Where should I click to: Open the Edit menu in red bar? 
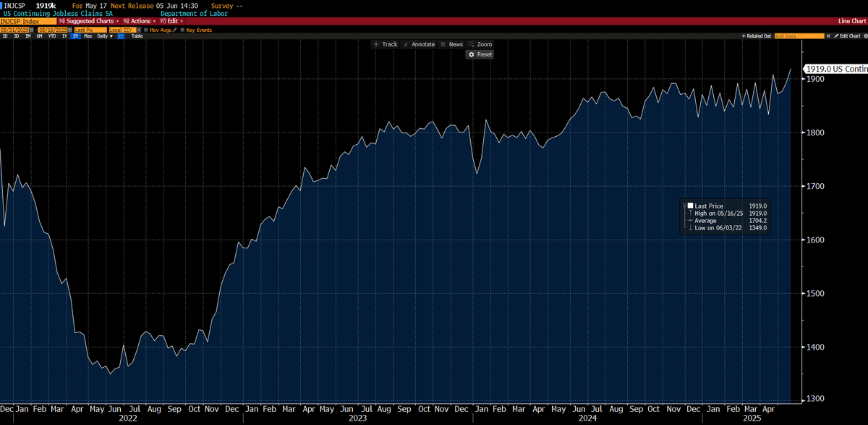point(172,21)
